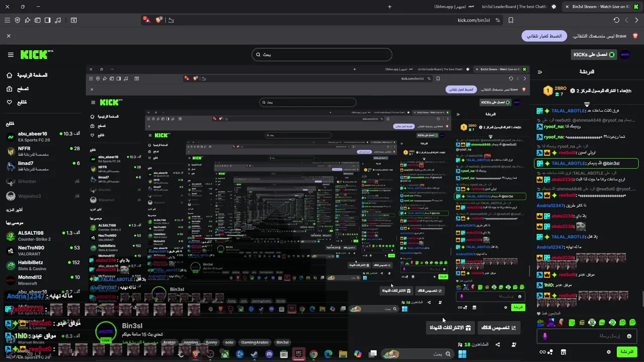The width and height of the screenshot is (644, 362).
Task: Bookmark this page in the outer browser toolbar
Action: pos(511,20)
